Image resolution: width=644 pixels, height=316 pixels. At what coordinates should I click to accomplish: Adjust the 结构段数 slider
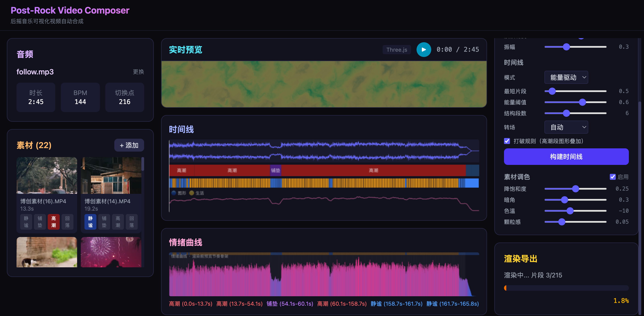click(575, 113)
